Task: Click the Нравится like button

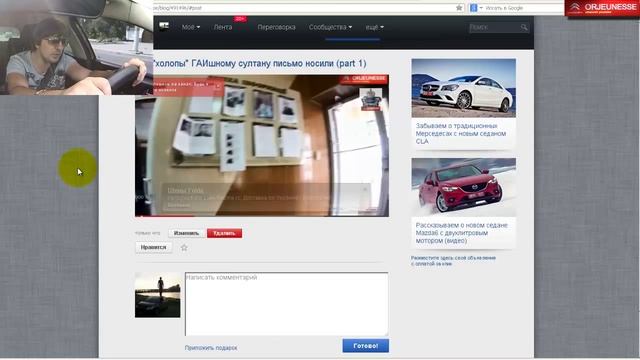Action: [153, 247]
